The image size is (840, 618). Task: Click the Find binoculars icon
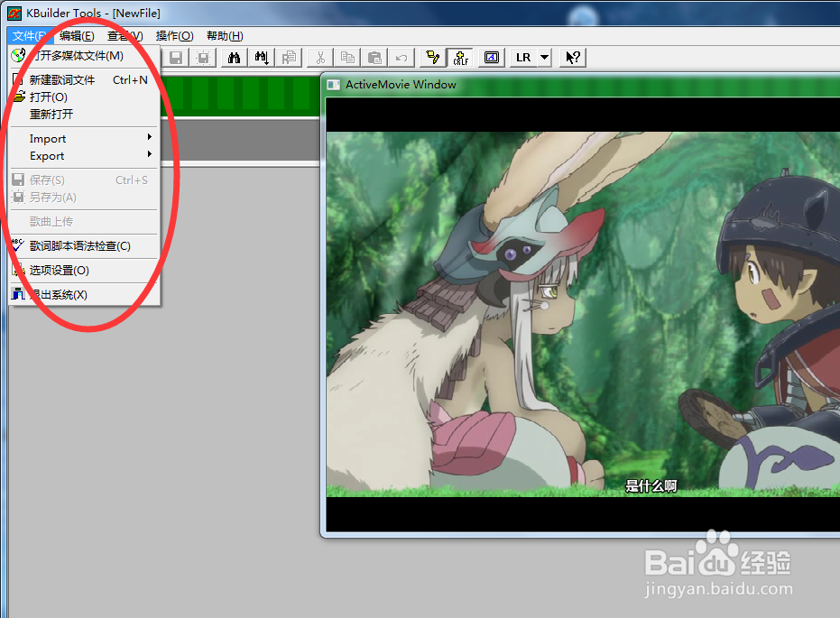(x=234, y=58)
